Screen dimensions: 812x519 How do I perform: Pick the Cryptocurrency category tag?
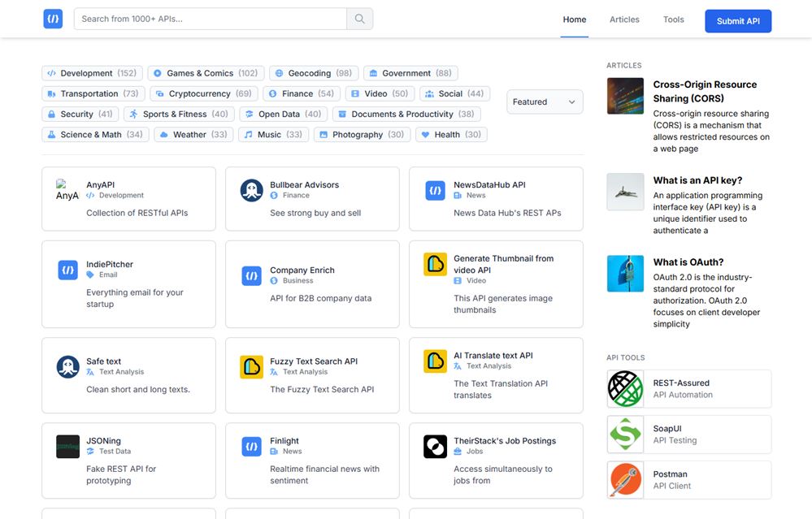[x=203, y=93]
